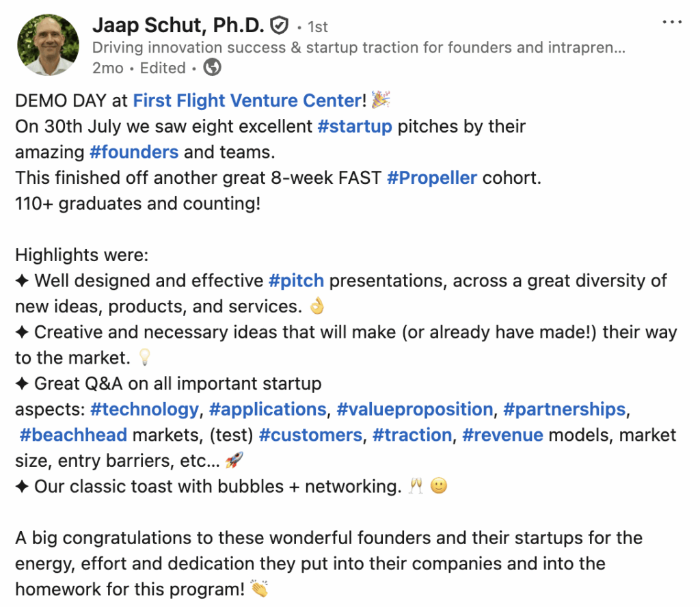Click the rocket emoji after etc...
The width and height of the screenshot is (700, 607).
pos(234,461)
